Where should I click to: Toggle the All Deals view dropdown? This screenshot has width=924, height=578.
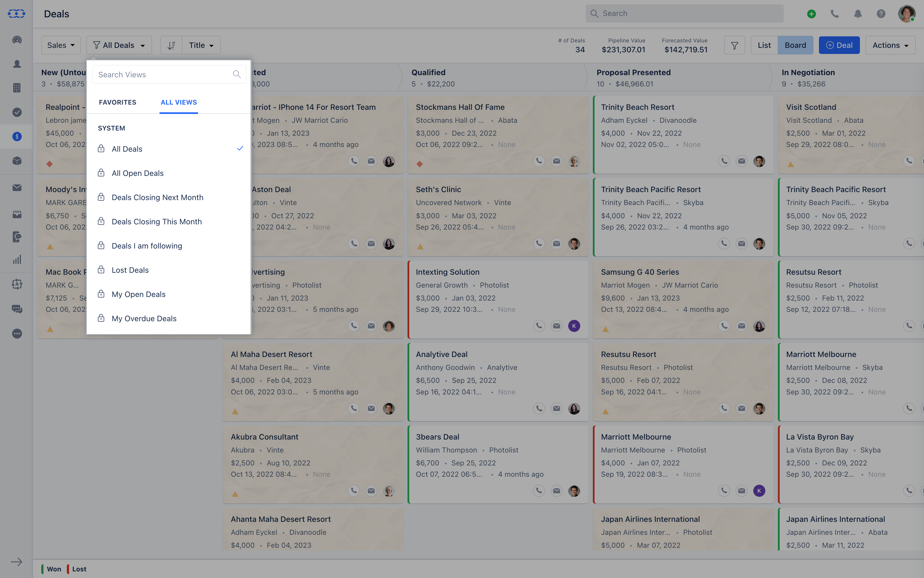tap(119, 45)
